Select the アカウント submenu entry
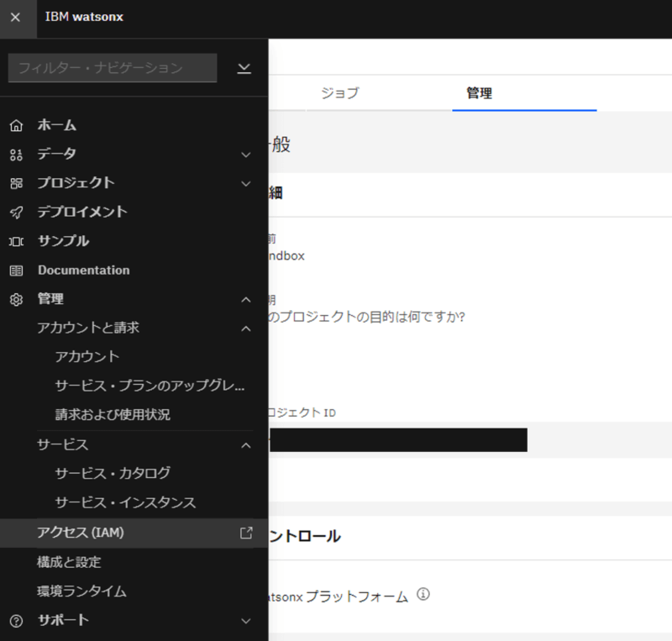672x641 pixels. tap(87, 357)
